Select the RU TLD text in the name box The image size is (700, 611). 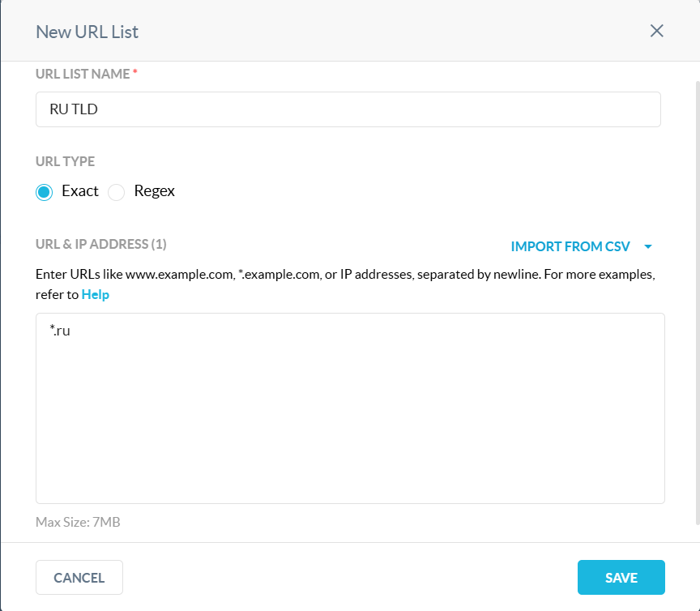[73, 109]
